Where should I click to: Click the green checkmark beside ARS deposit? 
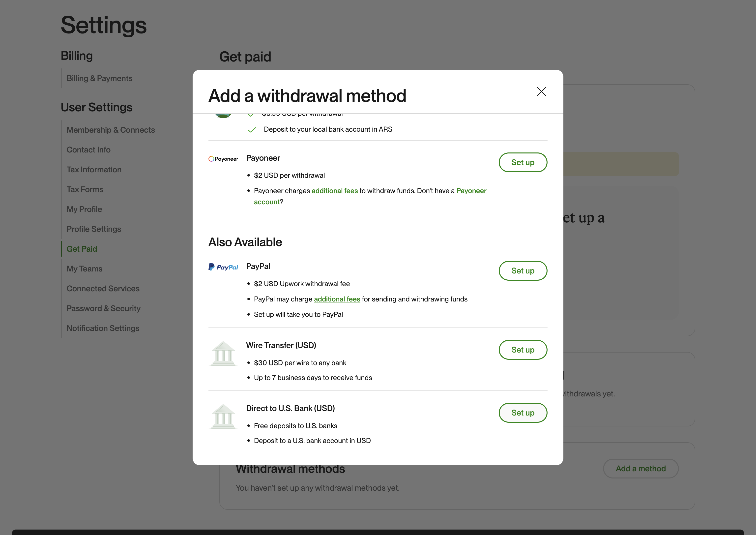(252, 130)
